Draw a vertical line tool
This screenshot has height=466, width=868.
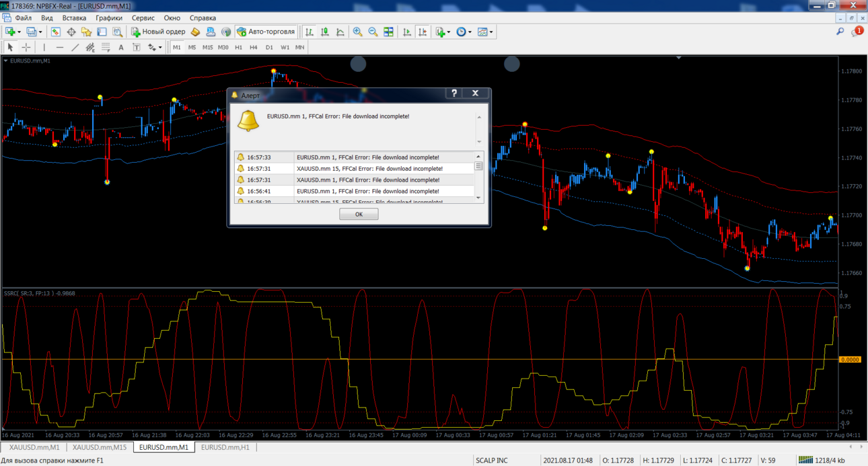pos(44,47)
